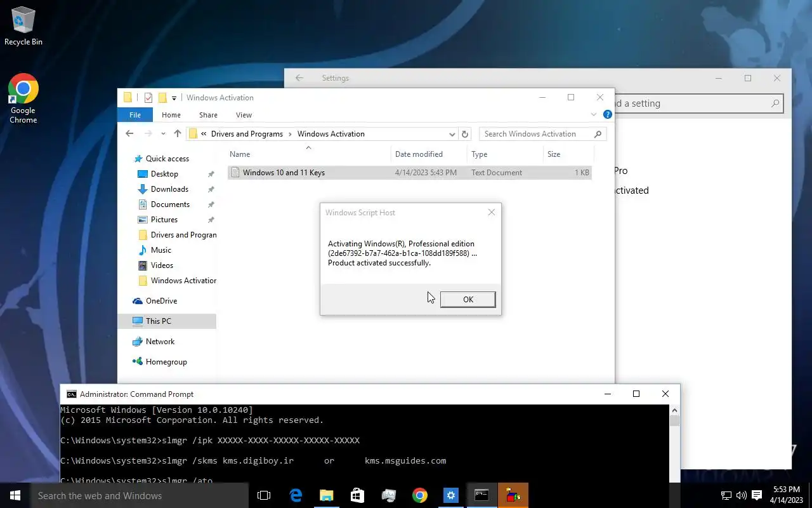Switch to the View ribbon tab
Image resolution: width=812 pixels, height=508 pixels.
tap(244, 115)
